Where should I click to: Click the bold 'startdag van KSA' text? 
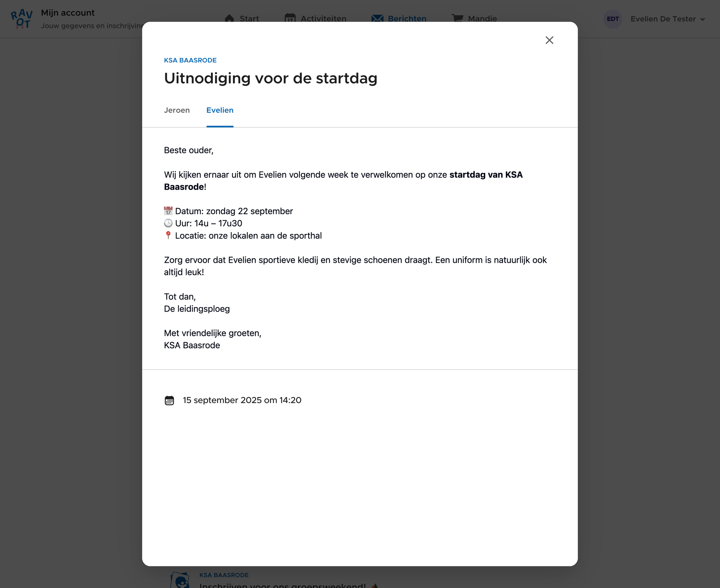[x=486, y=175]
